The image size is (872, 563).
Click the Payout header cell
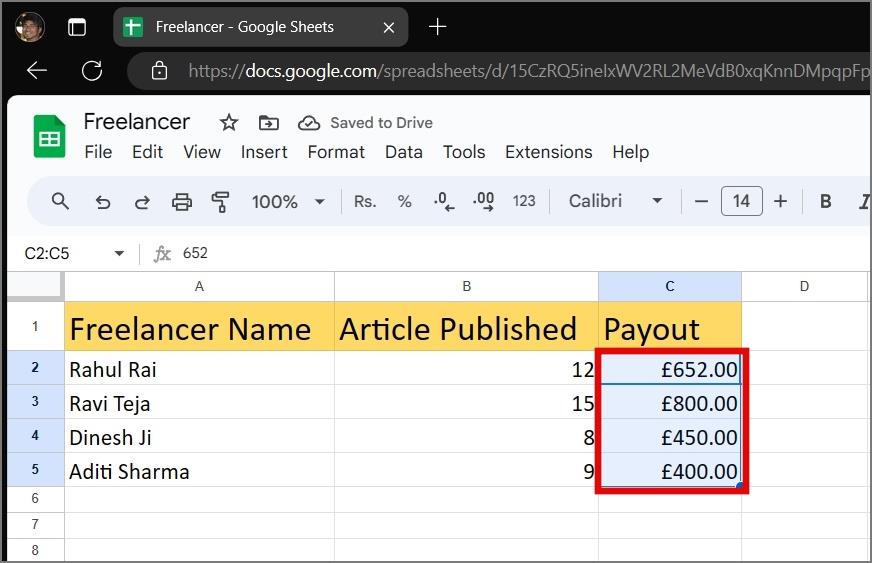[x=670, y=327]
